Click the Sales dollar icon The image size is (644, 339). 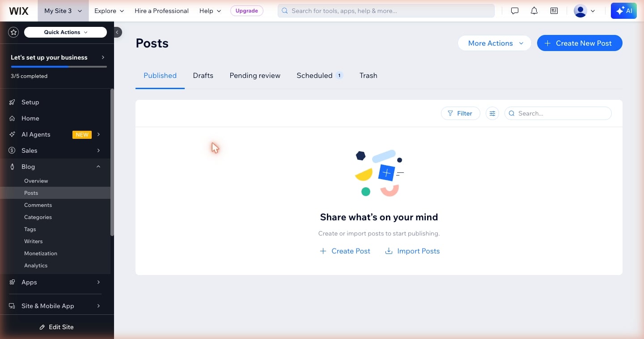tap(13, 150)
